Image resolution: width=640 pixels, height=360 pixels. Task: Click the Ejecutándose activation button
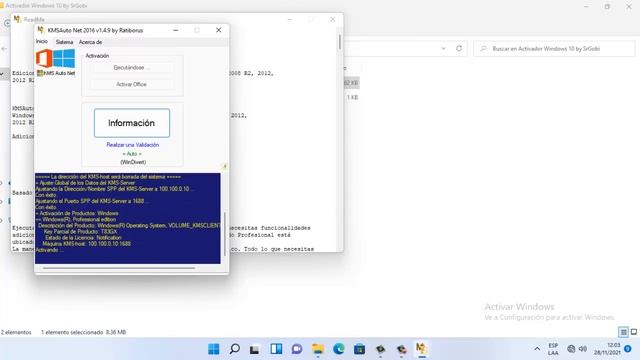pos(131,68)
